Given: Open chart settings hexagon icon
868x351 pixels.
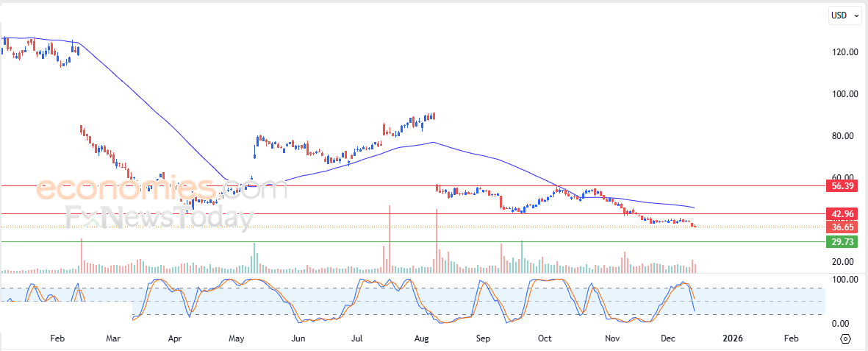Looking at the screenshot, I should click(845, 338).
